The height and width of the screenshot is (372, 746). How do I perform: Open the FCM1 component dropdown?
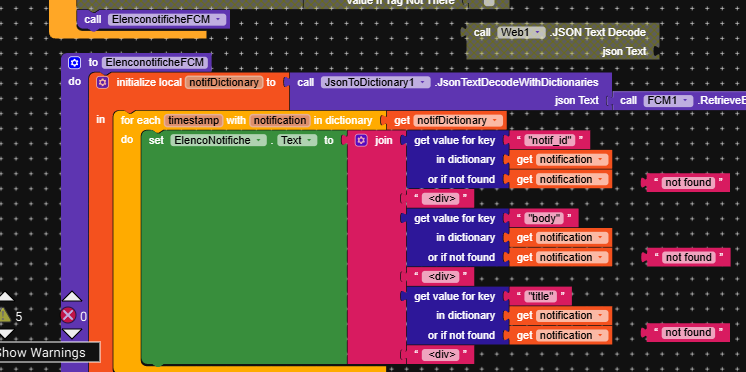click(668, 100)
